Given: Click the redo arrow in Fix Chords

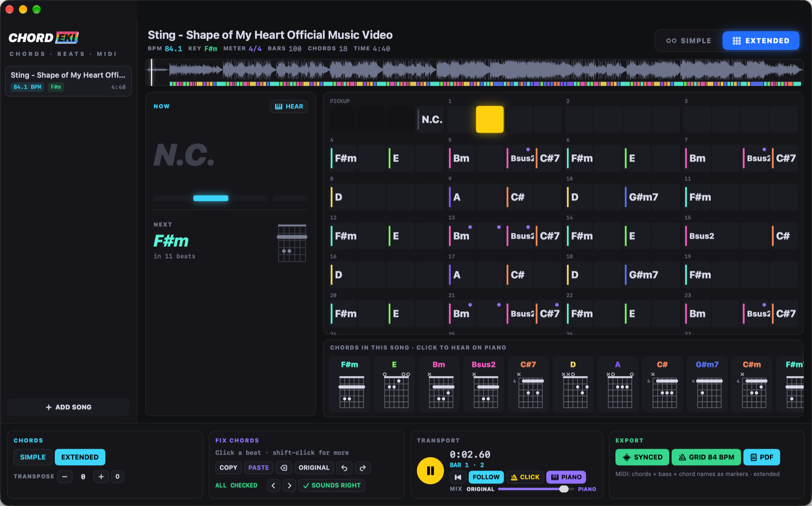Looking at the screenshot, I should coord(363,468).
